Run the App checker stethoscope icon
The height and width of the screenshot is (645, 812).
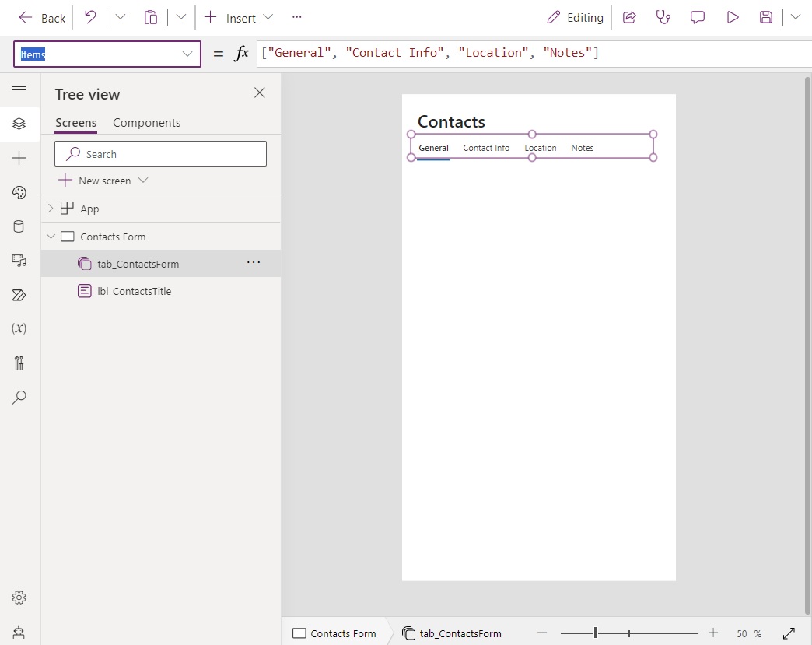point(663,17)
